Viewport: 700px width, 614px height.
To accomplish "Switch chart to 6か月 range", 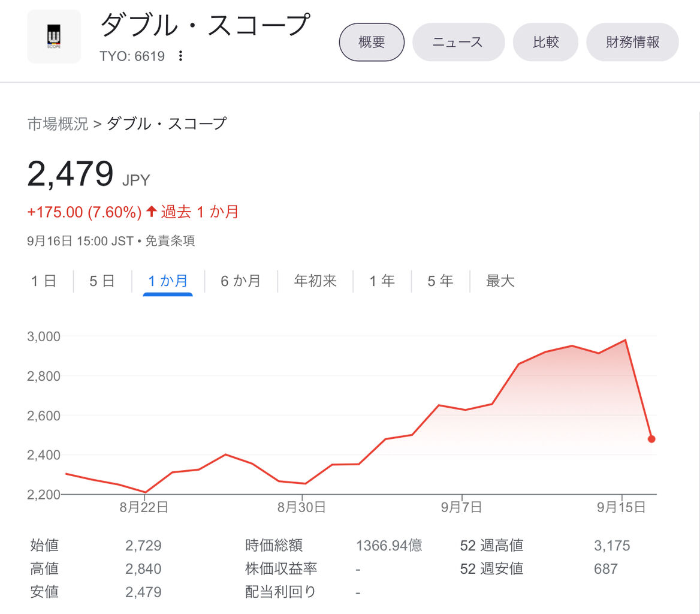I will click(x=241, y=281).
